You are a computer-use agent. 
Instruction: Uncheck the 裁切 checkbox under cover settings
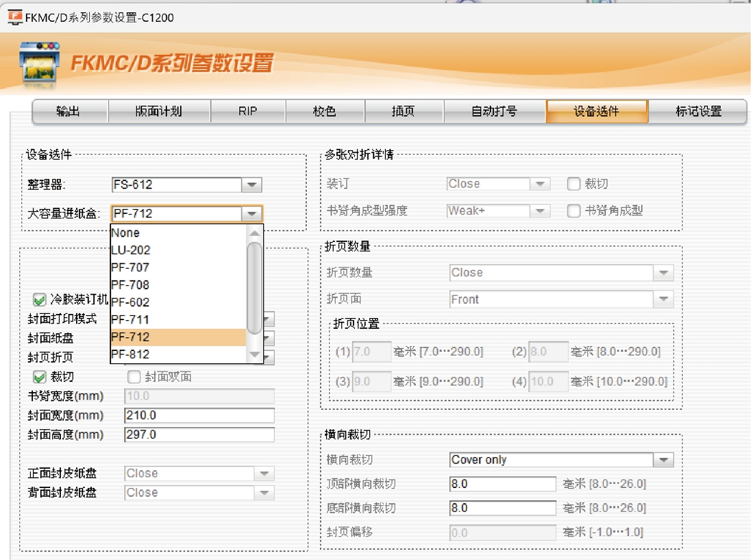40,376
